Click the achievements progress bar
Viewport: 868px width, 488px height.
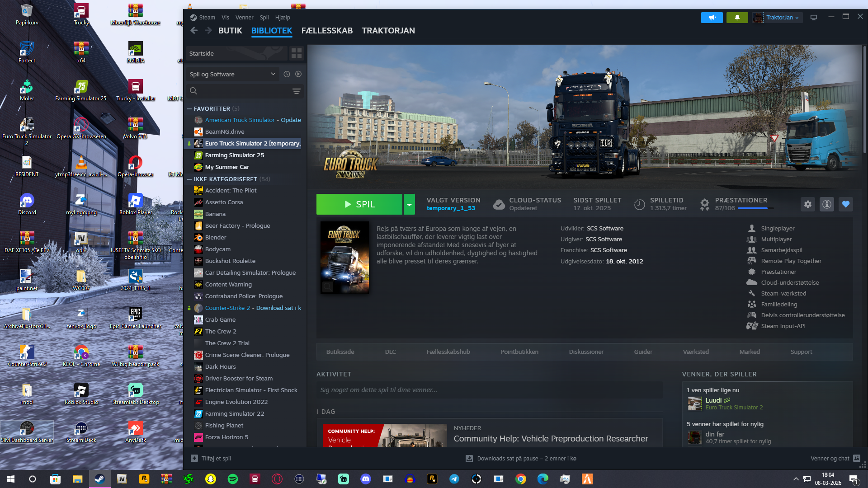[755, 208]
